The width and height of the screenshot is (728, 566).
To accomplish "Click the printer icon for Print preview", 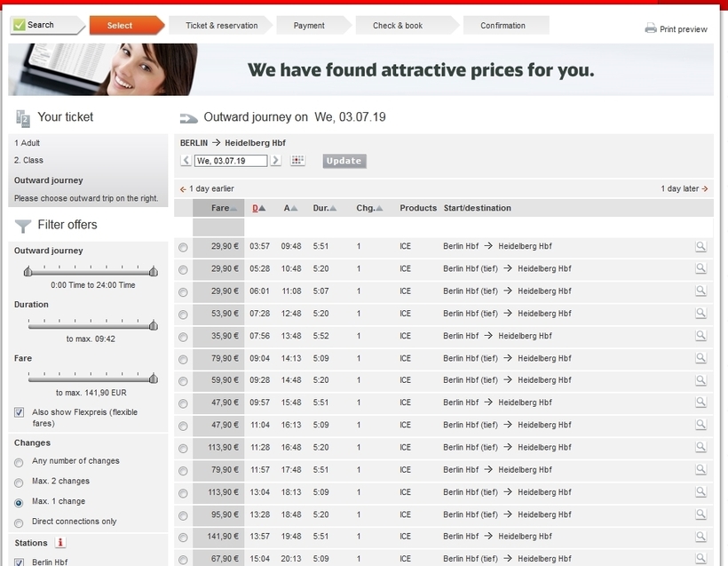I will click(x=651, y=28).
